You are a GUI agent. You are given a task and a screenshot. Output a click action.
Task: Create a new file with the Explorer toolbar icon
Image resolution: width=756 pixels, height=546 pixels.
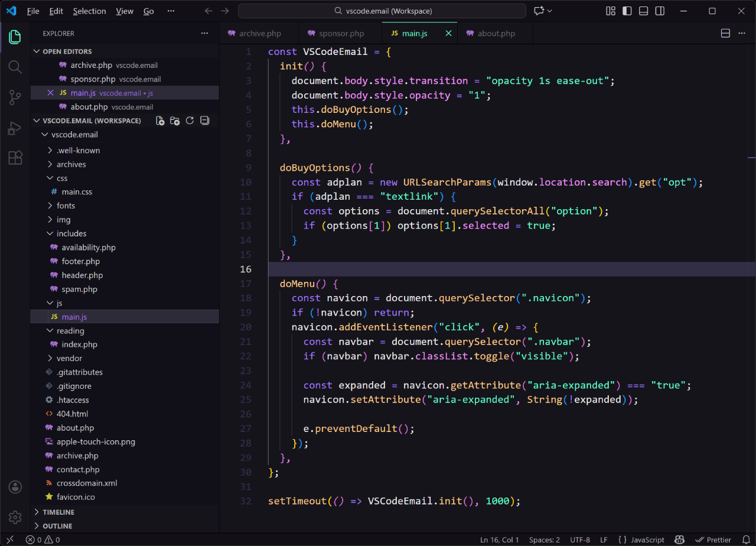coord(159,120)
